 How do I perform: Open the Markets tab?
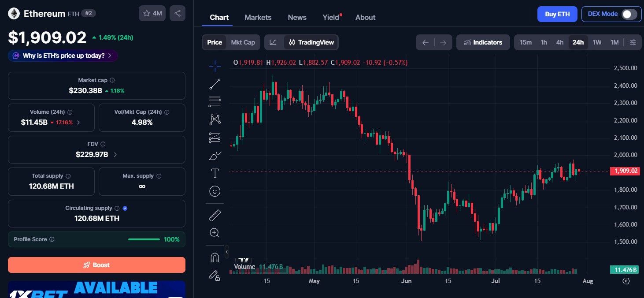pos(258,17)
